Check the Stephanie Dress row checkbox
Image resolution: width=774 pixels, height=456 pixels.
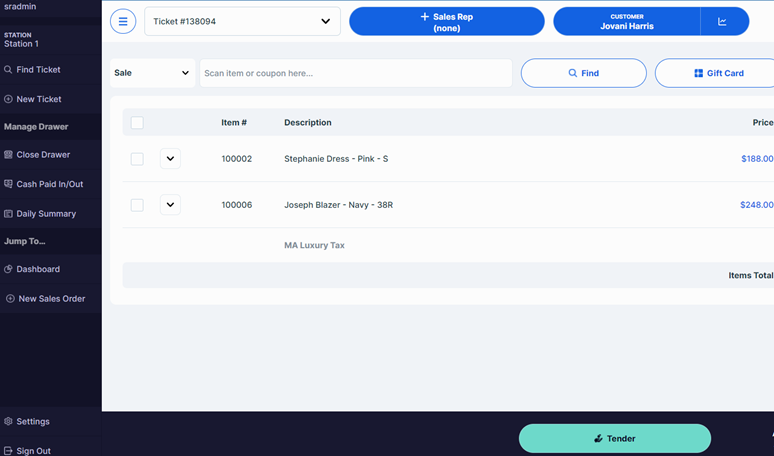tap(137, 159)
